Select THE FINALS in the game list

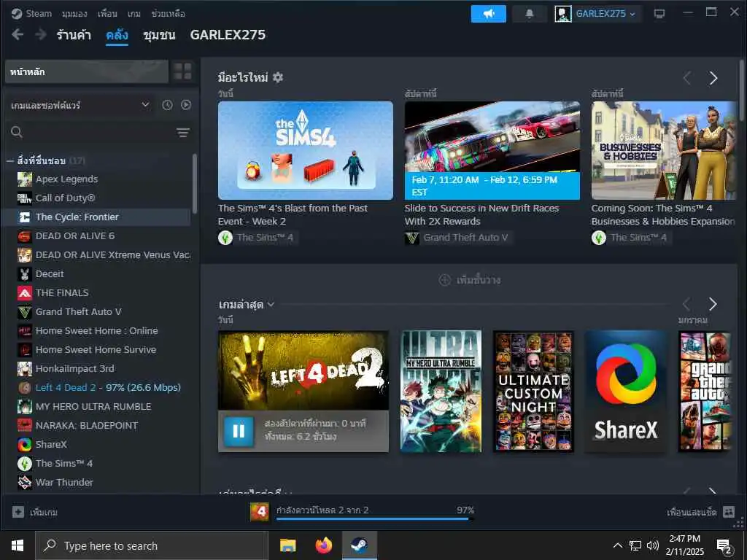click(x=97, y=293)
